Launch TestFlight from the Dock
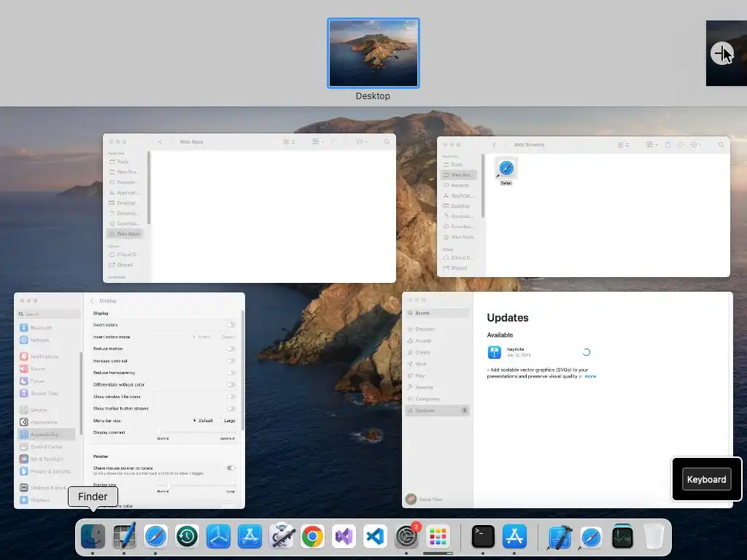 (x=219, y=536)
